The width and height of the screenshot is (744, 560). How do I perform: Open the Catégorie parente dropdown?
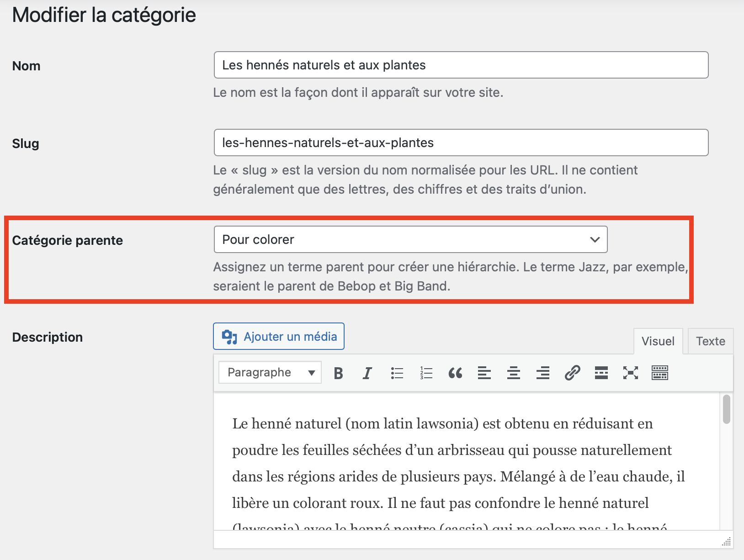(410, 239)
